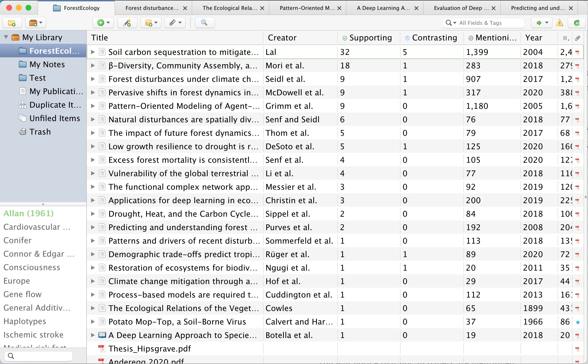The width and height of the screenshot is (588, 364).
Task: Open Thesis_Hipsgrave.pdf attachment
Action: (149, 349)
